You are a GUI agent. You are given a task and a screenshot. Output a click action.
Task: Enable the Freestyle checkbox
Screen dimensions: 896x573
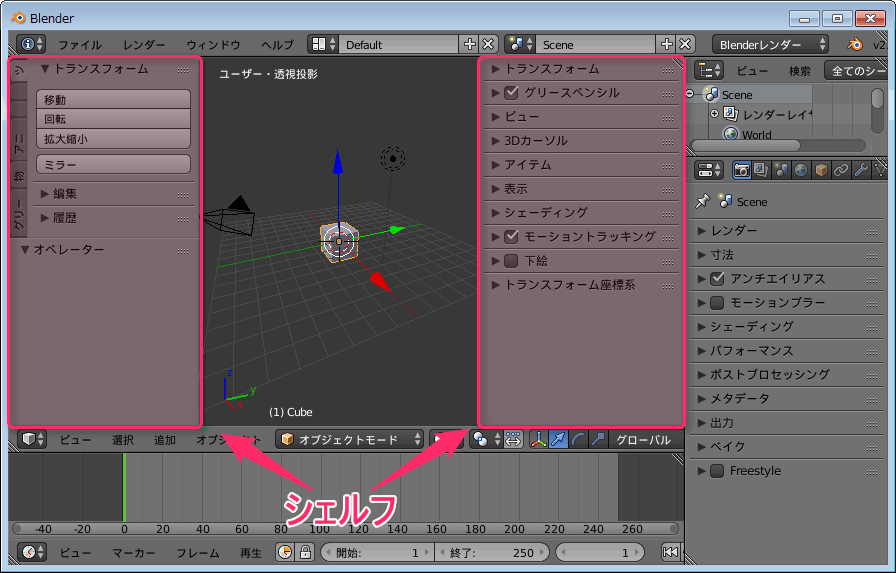[717, 471]
